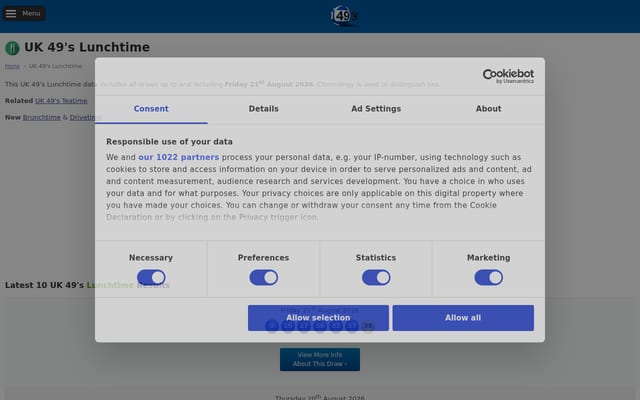
Task: Go to the About tab
Action: (x=489, y=109)
